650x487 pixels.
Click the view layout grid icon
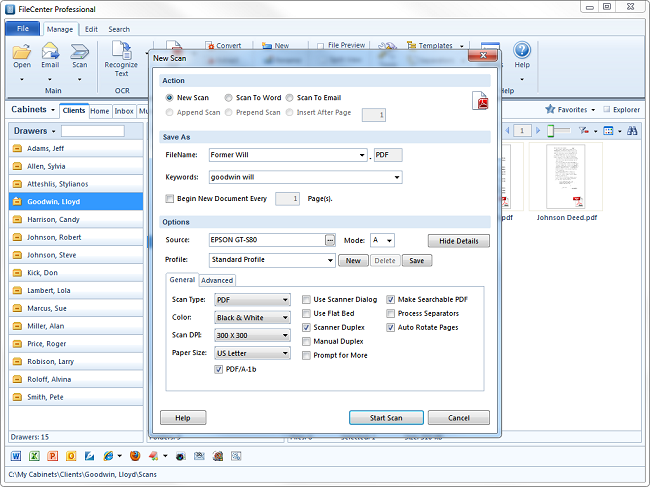click(x=608, y=131)
